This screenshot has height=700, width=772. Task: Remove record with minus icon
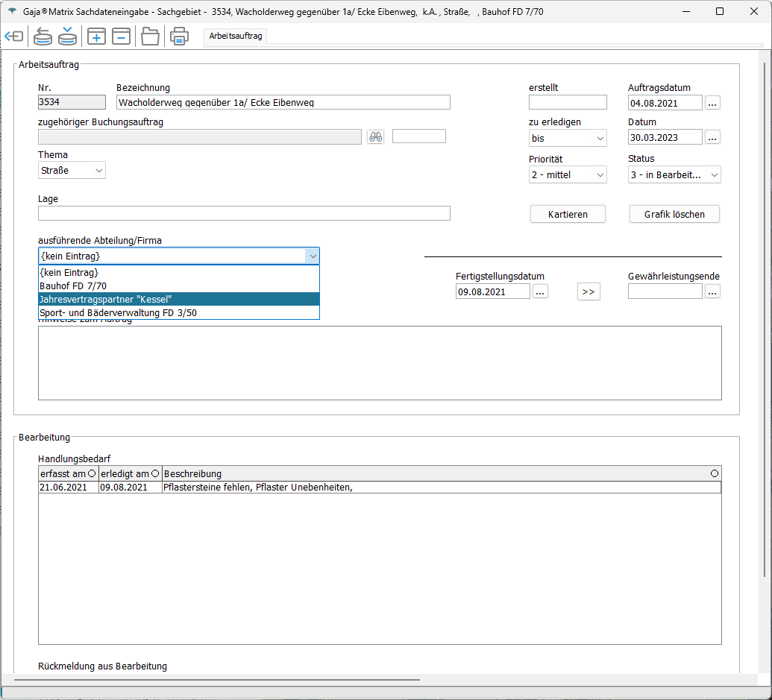[121, 36]
